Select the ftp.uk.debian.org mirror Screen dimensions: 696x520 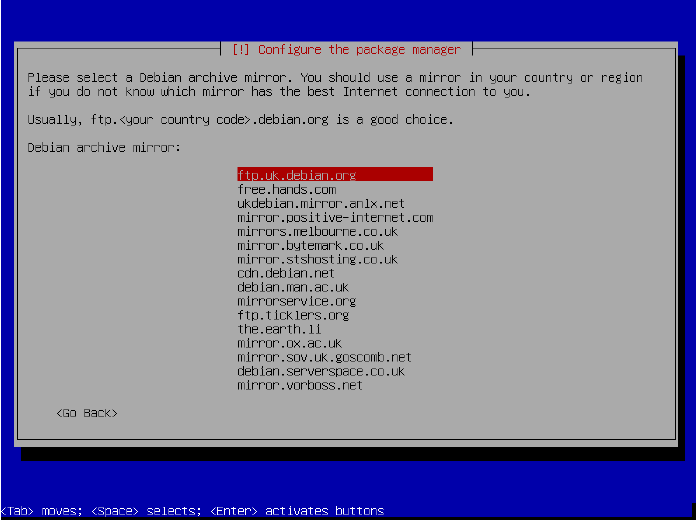[x=335, y=175]
